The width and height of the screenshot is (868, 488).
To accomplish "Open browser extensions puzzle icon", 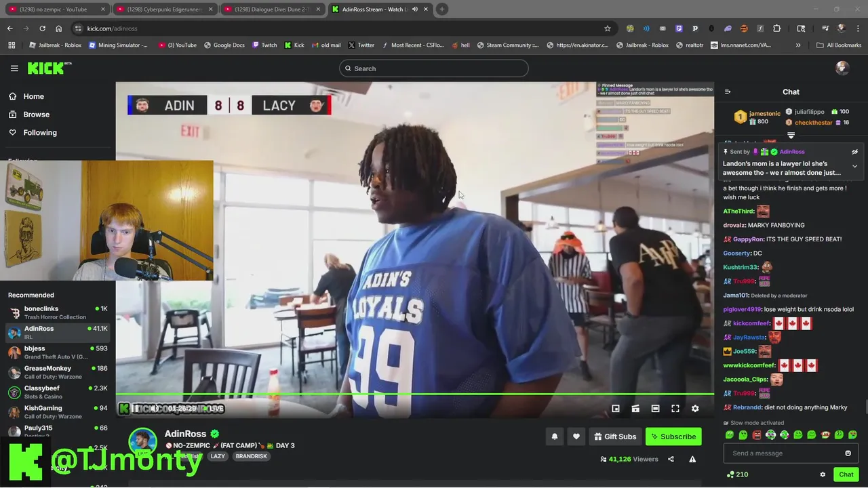I will pos(776,28).
